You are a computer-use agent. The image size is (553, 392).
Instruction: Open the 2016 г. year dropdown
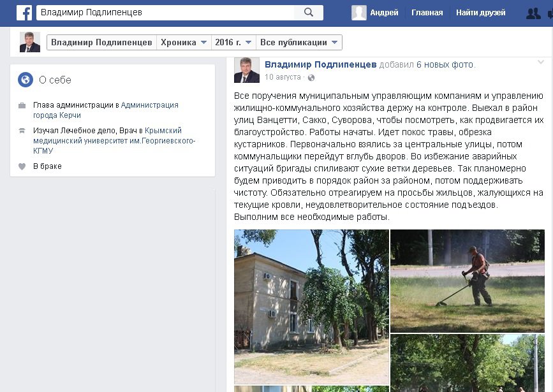(233, 42)
